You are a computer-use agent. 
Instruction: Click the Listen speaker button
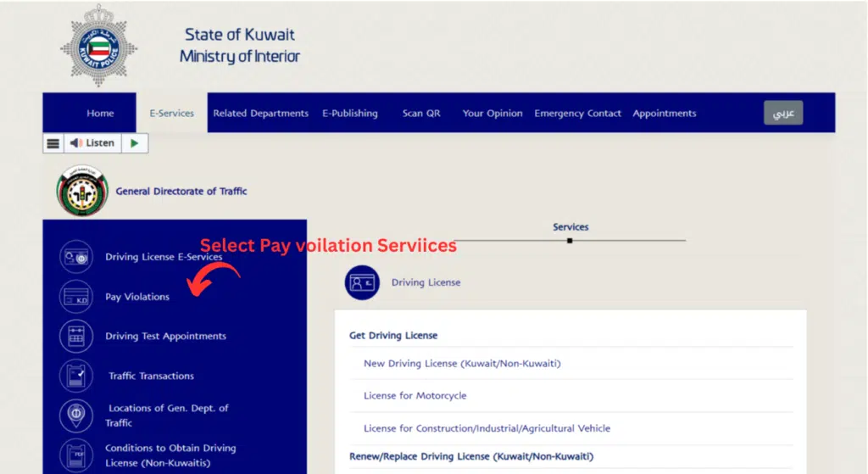click(x=92, y=143)
